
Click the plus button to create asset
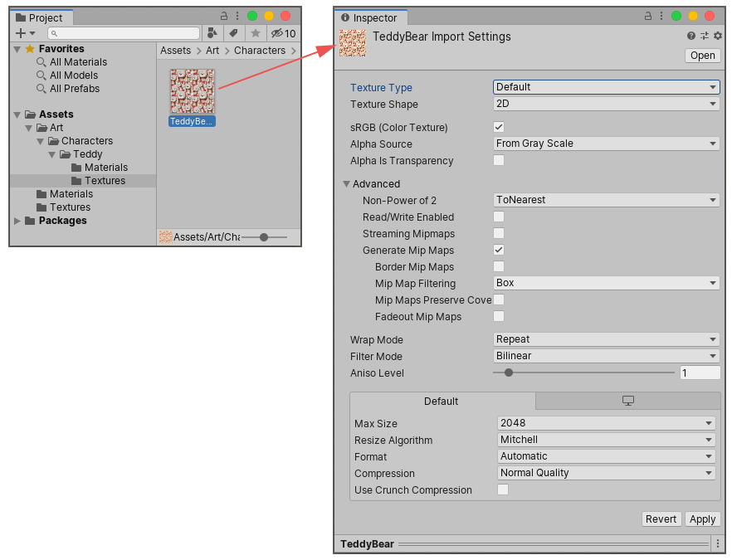(21, 33)
